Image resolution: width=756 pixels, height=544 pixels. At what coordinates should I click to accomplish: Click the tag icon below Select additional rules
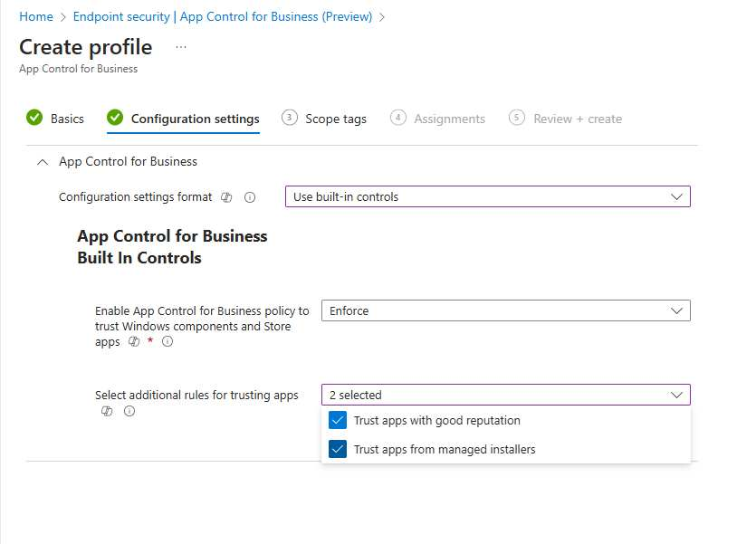click(x=107, y=411)
